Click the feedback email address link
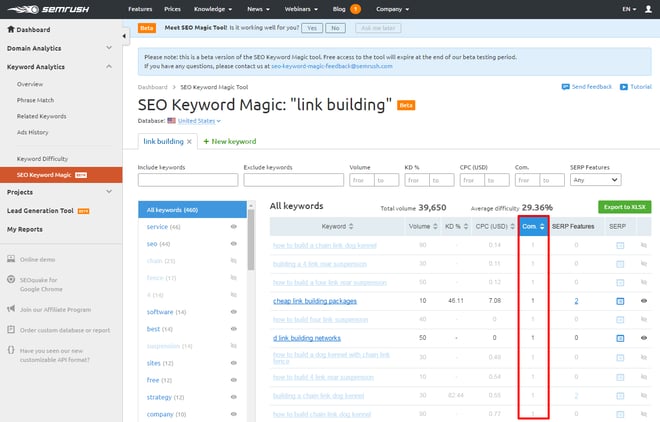The height and width of the screenshot is (422, 660). coord(332,66)
